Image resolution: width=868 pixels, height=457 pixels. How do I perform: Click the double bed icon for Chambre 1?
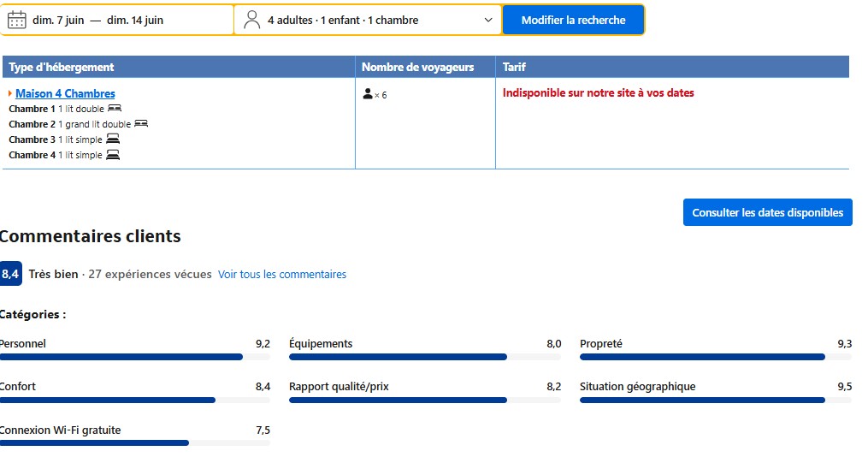115,109
